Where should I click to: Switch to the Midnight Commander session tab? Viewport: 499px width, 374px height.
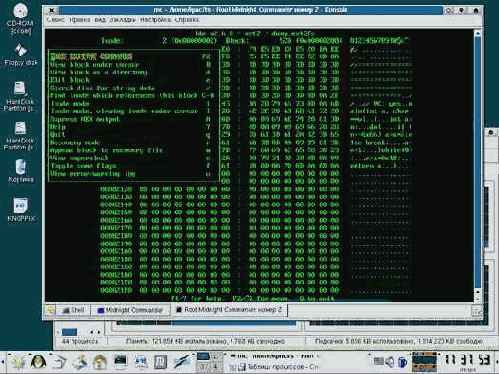click(130, 310)
